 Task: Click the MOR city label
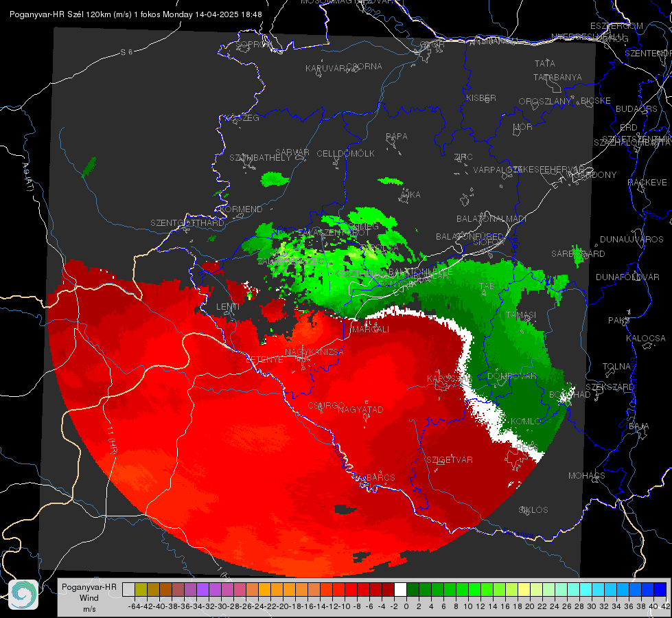[x=523, y=127]
